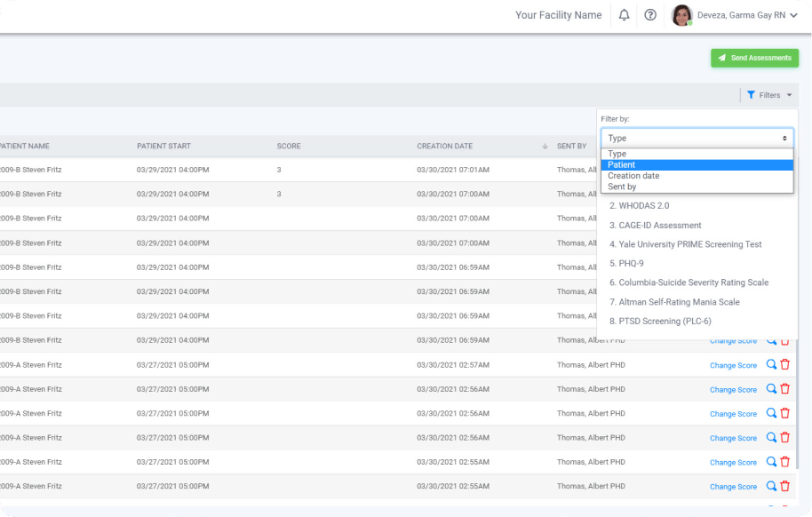Image resolution: width=812 pixels, height=517 pixels.
Task: Sort by the Patient Start column header
Action: coord(163,146)
